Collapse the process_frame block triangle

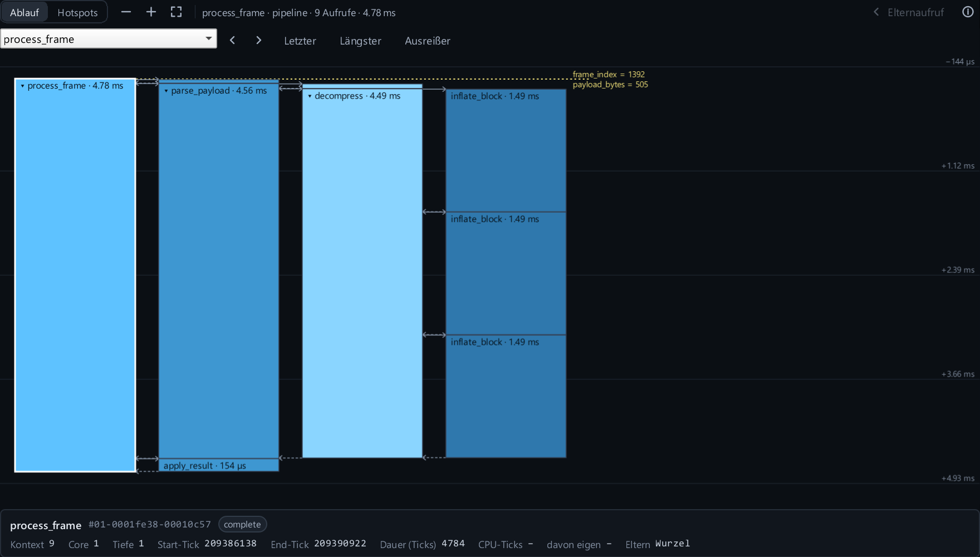click(22, 86)
